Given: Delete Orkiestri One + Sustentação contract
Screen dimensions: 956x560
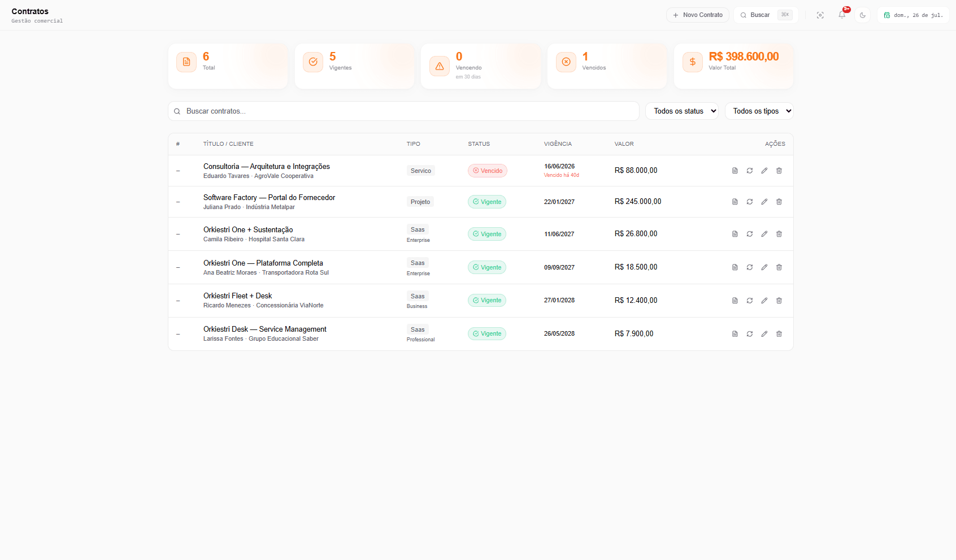Looking at the screenshot, I should [x=779, y=234].
